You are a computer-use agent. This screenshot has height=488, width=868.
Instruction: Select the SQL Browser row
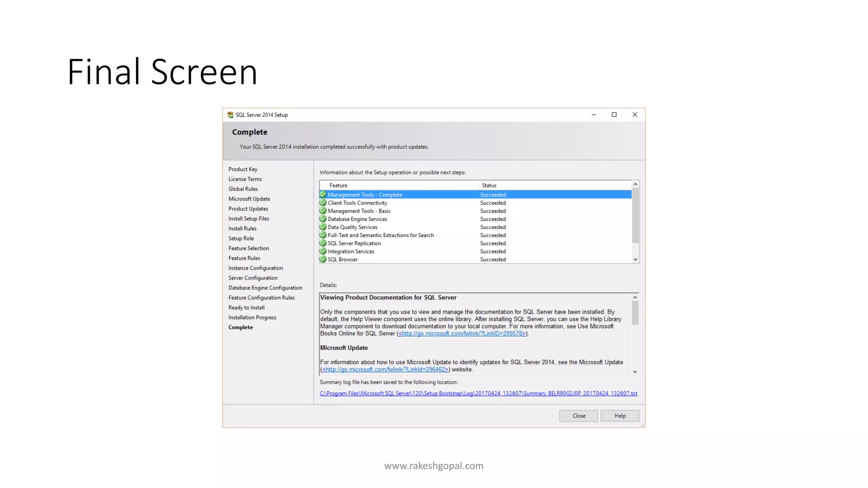[x=476, y=259]
